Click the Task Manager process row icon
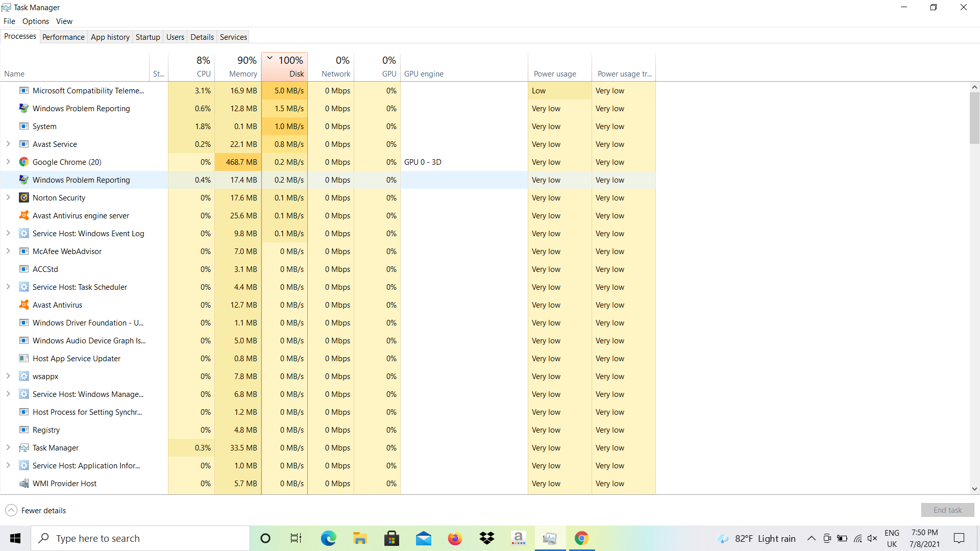Screen dimensions: 980x551 tap(23, 448)
